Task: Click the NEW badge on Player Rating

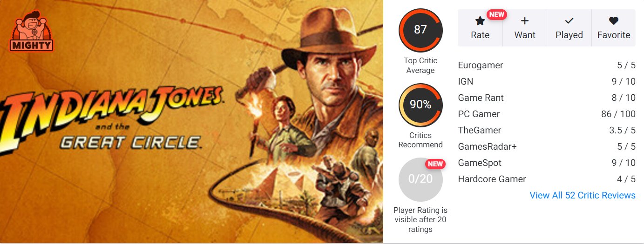Action: click(435, 164)
